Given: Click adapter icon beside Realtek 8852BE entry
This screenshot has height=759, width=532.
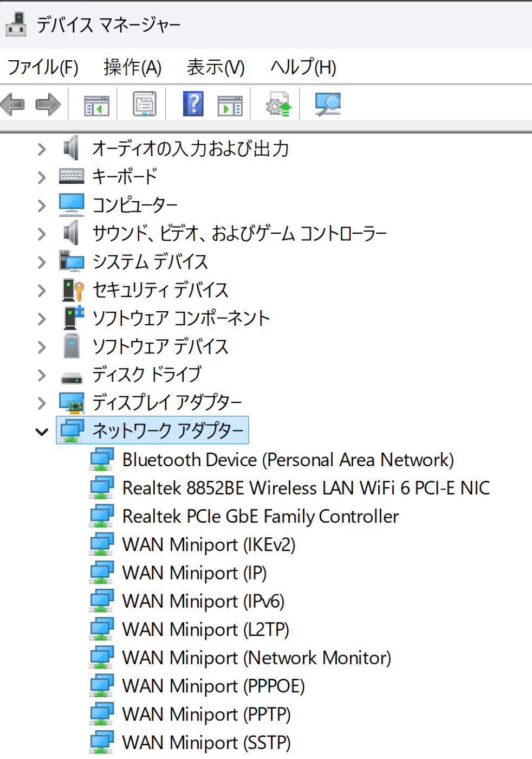Looking at the screenshot, I should click(x=102, y=487).
